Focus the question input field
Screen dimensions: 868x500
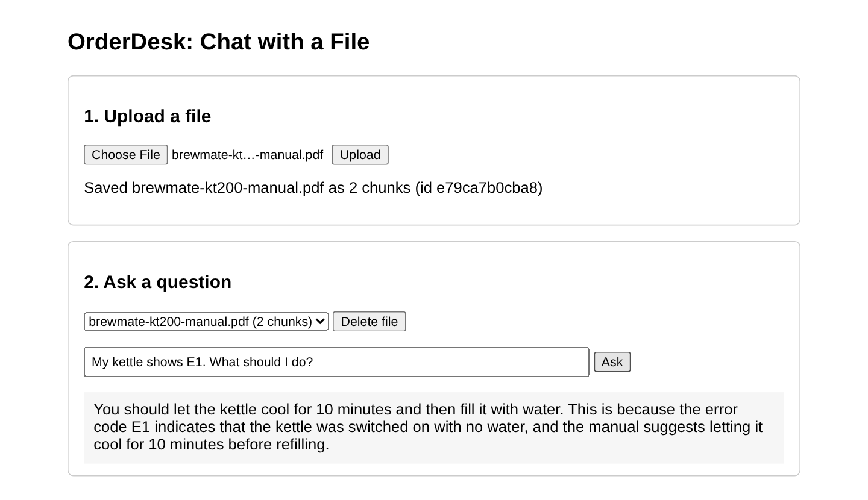[336, 362]
